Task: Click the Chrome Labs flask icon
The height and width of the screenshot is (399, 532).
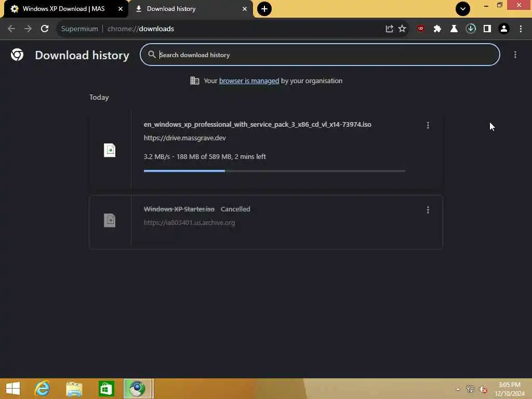Action: pos(454,29)
